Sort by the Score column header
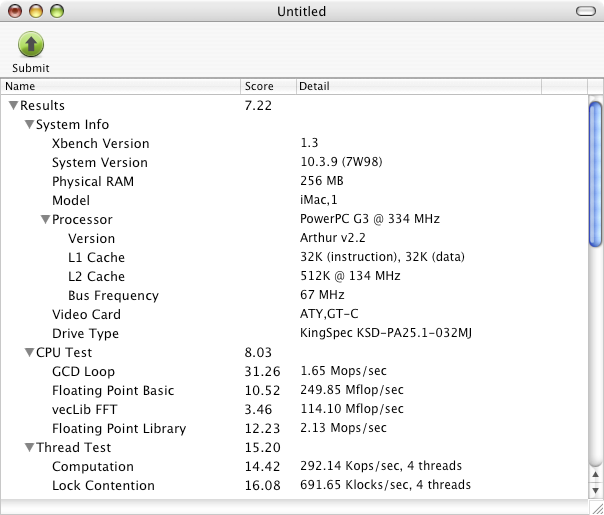Image resolution: width=604 pixels, height=515 pixels. (x=268, y=86)
